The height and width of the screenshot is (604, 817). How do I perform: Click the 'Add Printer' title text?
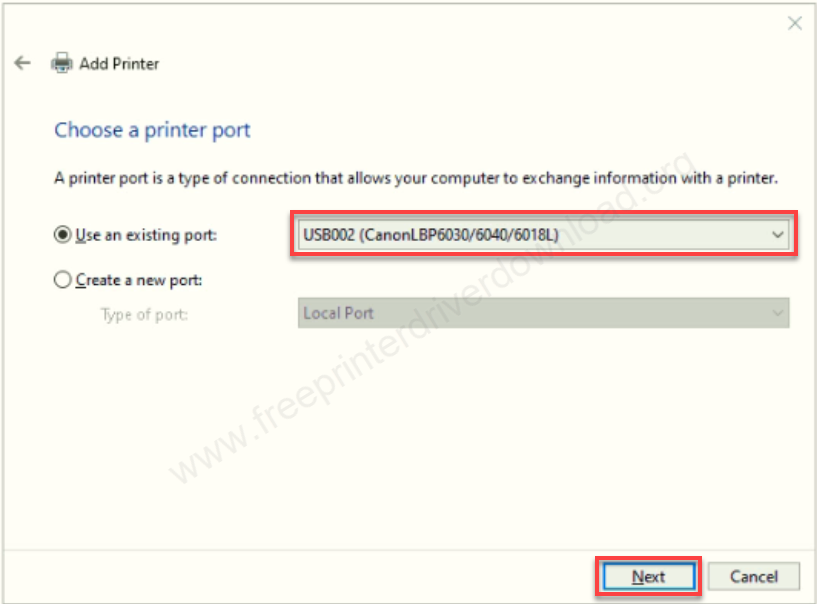(119, 64)
